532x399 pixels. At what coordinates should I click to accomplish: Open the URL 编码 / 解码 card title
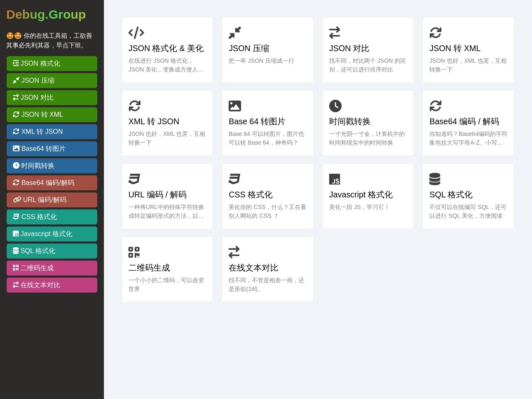(158, 195)
